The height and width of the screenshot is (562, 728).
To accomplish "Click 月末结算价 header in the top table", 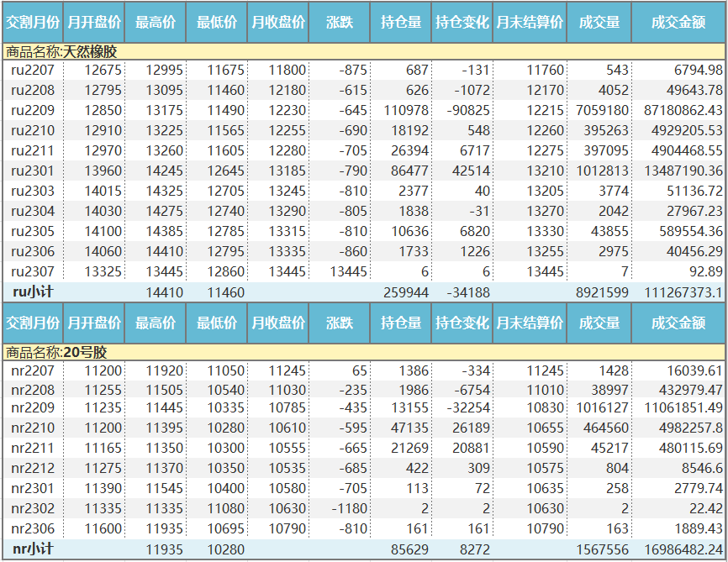I will (x=529, y=23).
